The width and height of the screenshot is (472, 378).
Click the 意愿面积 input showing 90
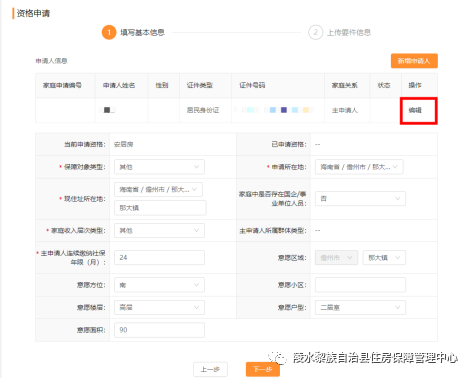[159, 330]
